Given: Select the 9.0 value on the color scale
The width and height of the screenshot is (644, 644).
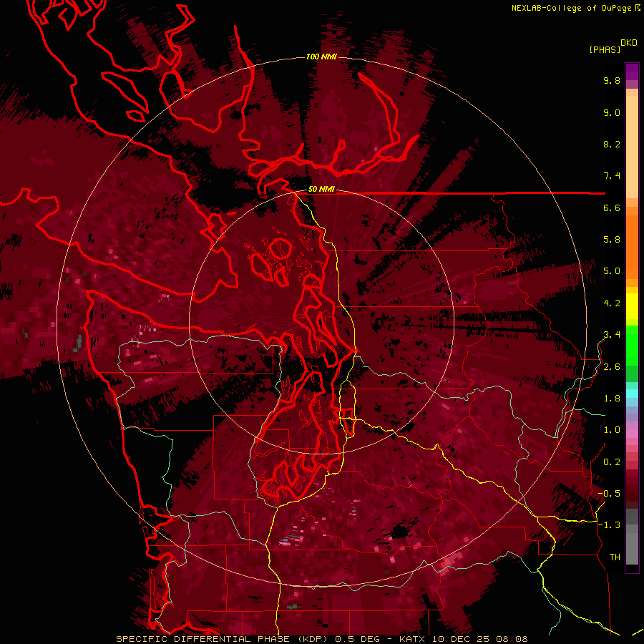Looking at the screenshot, I should 612,112.
